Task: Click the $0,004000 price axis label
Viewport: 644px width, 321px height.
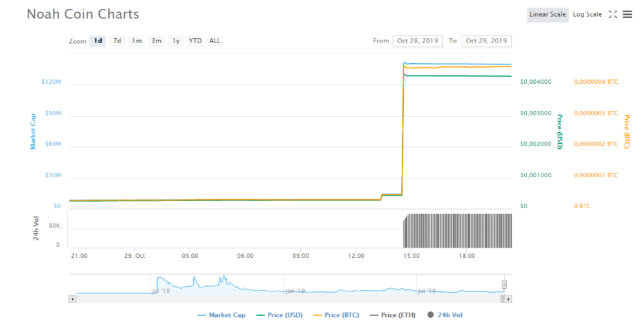Action: [x=536, y=82]
